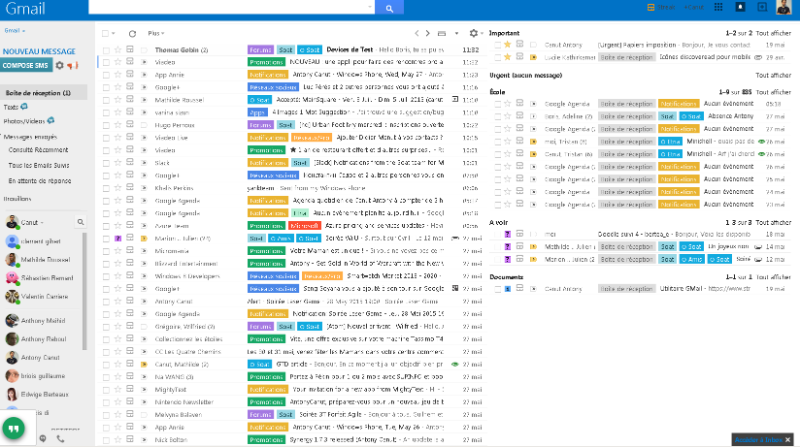This screenshot has height=447, width=800.
Task: Tick the checkbox for the App Annie 11:23 email
Action: coord(106,75)
